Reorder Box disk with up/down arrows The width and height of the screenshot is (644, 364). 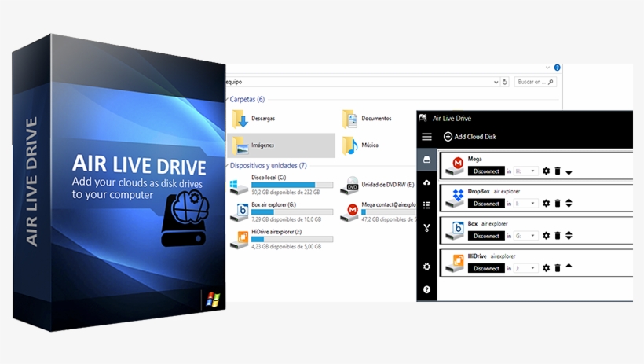click(569, 235)
